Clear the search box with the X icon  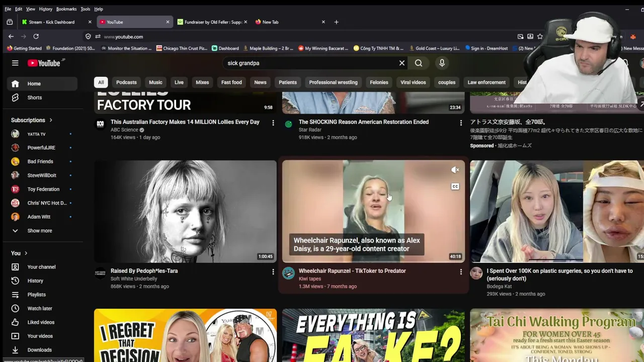pyautogui.click(x=402, y=63)
